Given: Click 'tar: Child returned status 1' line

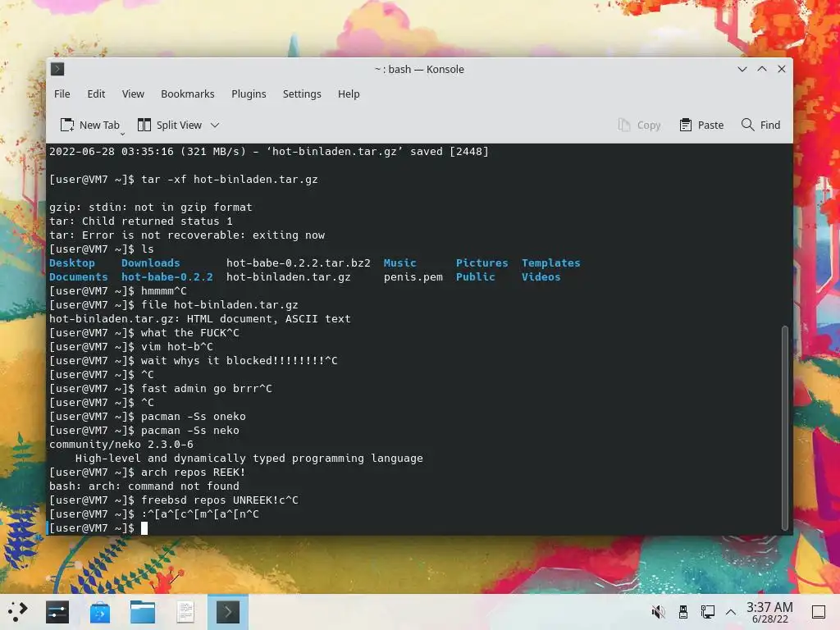Looking at the screenshot, I should point(141,221).
